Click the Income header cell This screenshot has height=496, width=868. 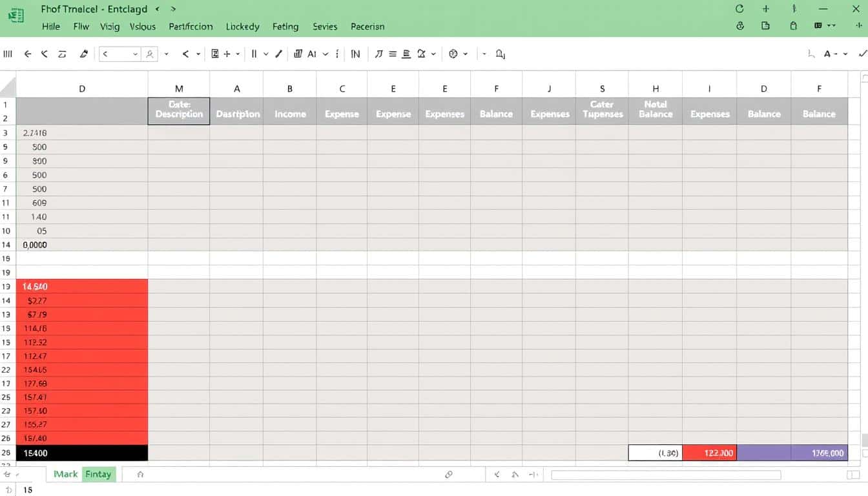[x=290, y=111]
